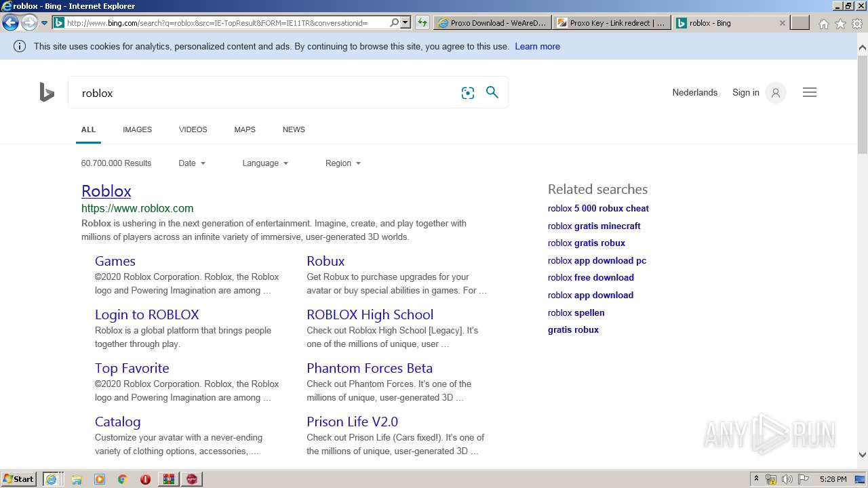The width and height of the screenshot is (868, 488).
Task: Switch to the IMAGES tab
Action: click(x=137, y=129)
